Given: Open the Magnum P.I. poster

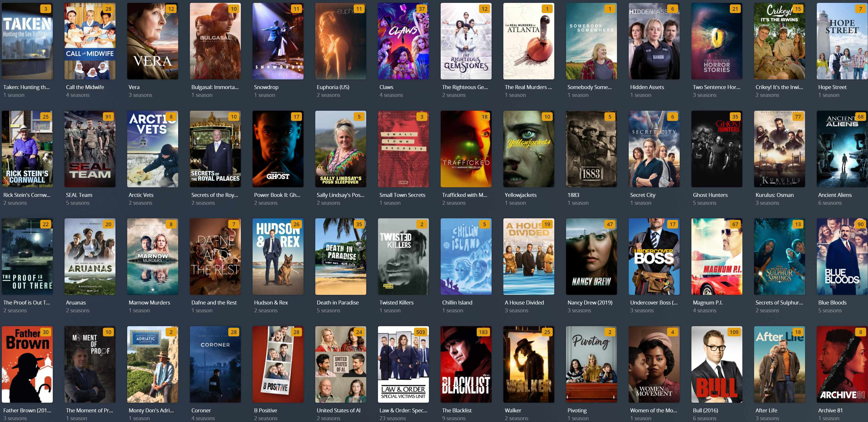Looking at the screenshot, I should click(x=716, y=257).
